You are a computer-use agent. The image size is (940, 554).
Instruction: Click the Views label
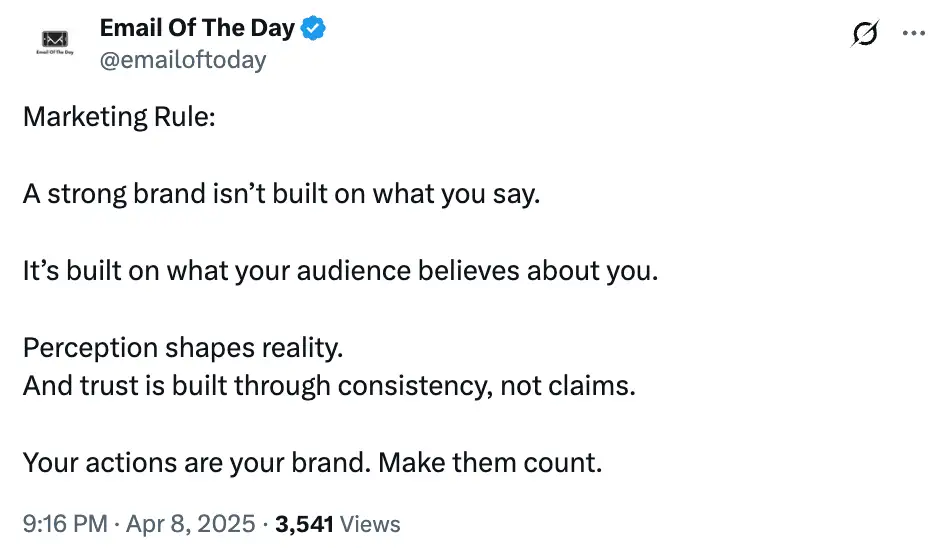point(370,525)
